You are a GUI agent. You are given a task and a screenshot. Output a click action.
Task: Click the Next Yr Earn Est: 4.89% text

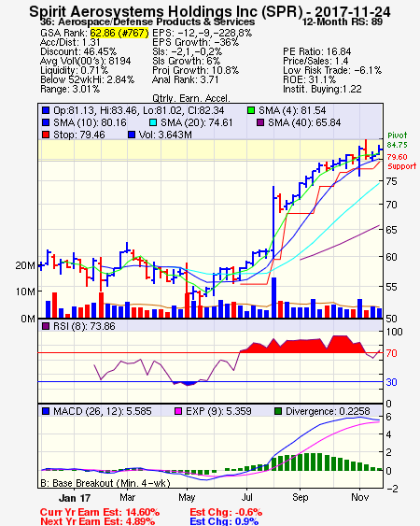click(98, 521)
